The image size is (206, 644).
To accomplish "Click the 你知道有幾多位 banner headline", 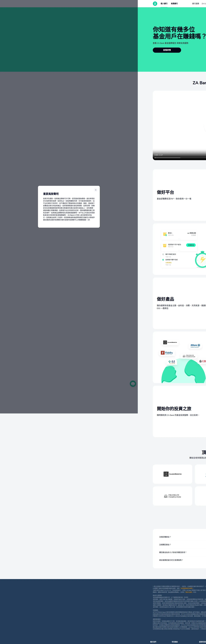I will (174, 29).
